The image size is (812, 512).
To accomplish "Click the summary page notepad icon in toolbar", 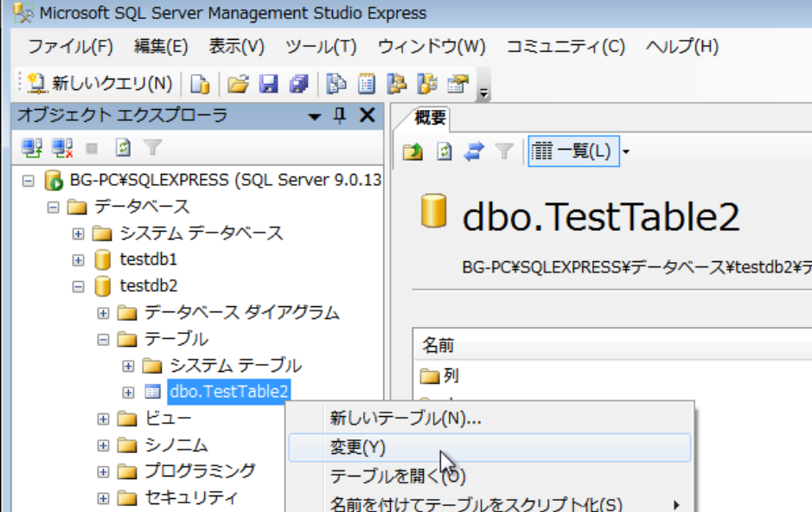I will coord(366,84).
